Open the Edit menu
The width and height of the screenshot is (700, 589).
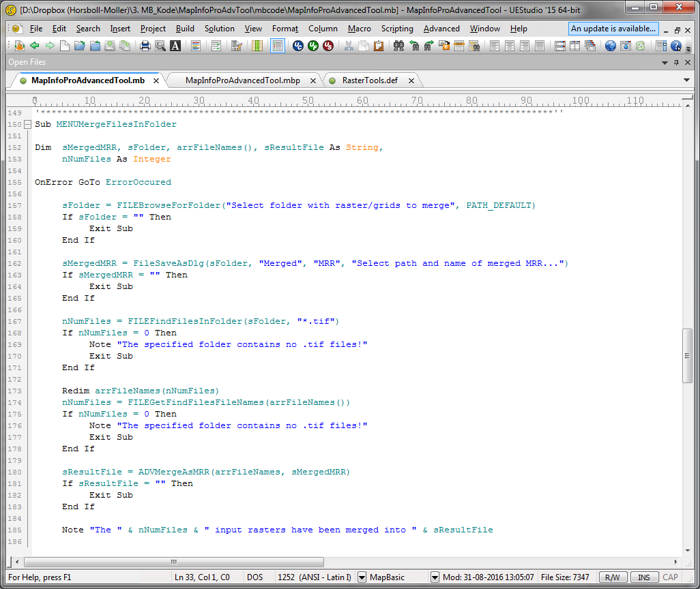tap(59, 29)
